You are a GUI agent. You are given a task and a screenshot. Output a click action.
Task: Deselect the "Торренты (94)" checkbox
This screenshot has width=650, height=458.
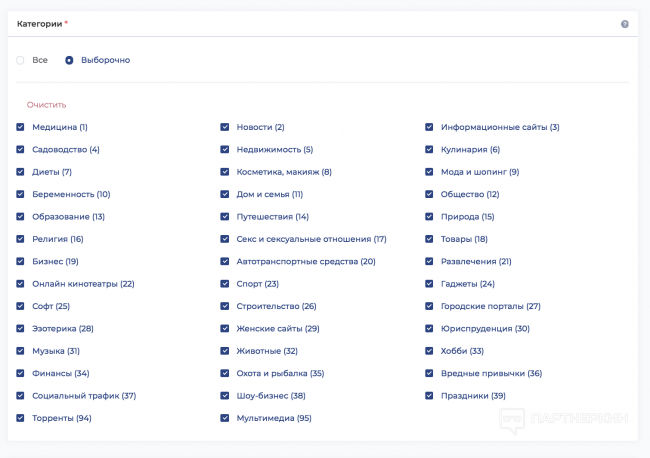coord(21,418)
